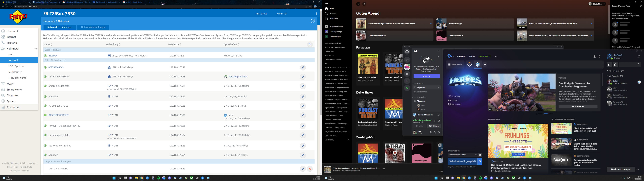Deafen audio with Discord headphones icon
This screenshot has height=181, width=644.
click(435, 133)
